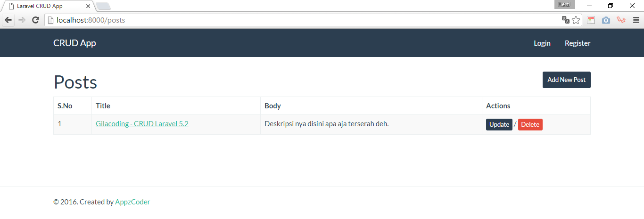Open the translate page icon
This screenshot has height=219, width=644.
565,20
